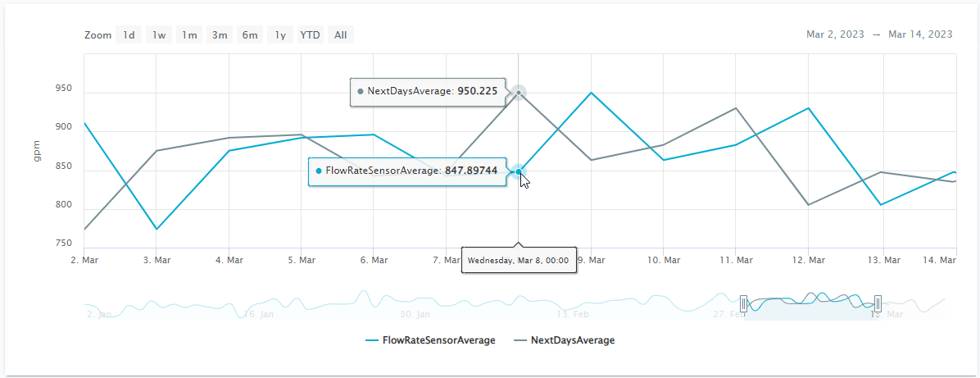Hide NextDaysAverage series via legend

pyautogui.click(x=564, y=340)
